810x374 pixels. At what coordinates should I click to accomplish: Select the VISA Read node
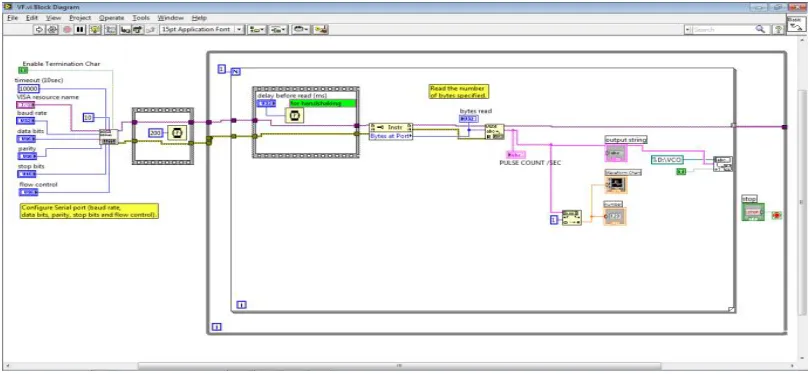494,132
